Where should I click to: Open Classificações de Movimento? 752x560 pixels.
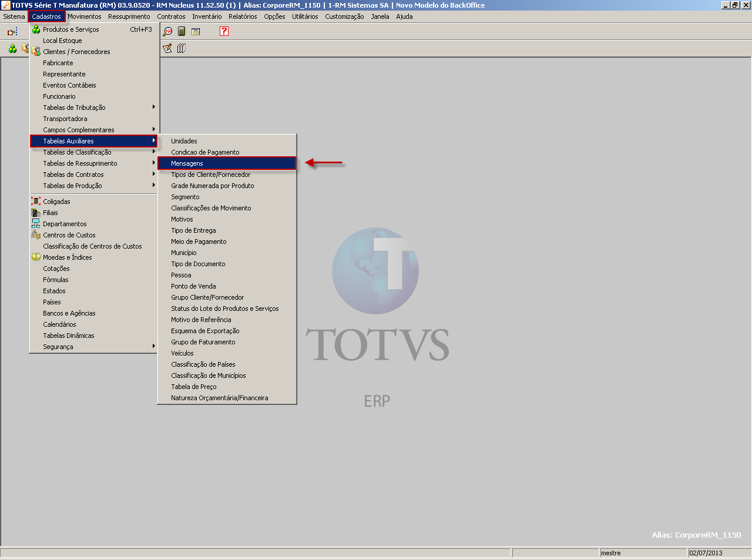227,208
